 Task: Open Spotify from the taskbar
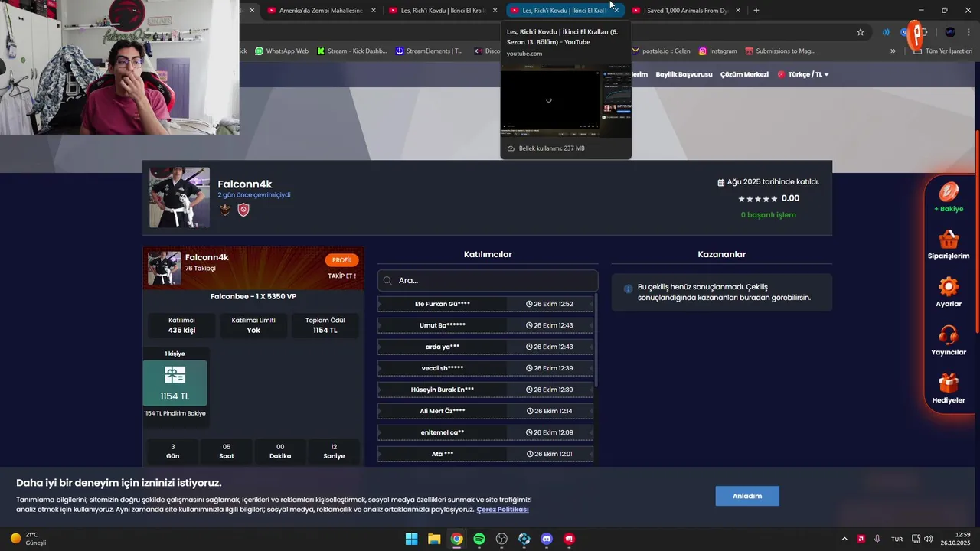coord(479,539)
